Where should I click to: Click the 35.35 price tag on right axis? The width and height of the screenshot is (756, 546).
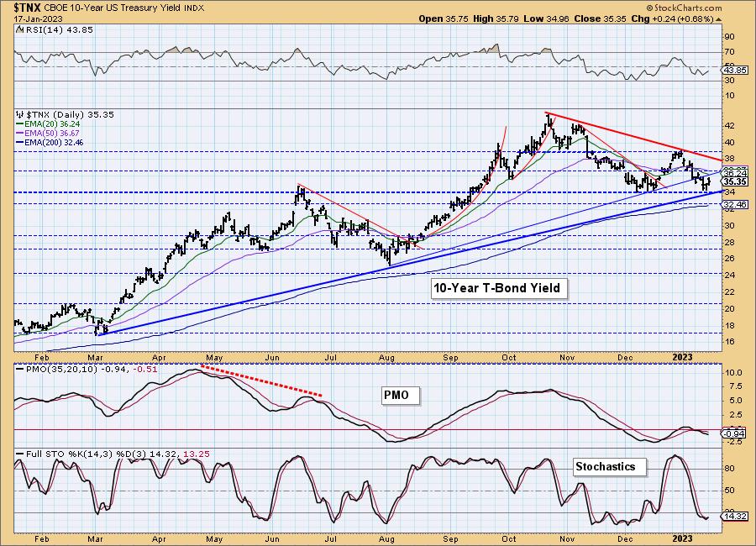(x=735, y=181)
